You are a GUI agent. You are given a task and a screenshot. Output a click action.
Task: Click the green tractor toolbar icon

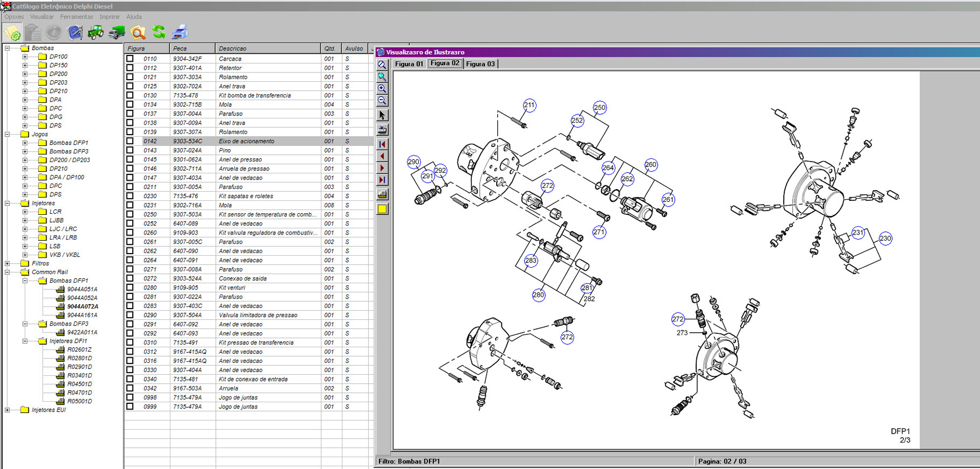click(95, 33)
